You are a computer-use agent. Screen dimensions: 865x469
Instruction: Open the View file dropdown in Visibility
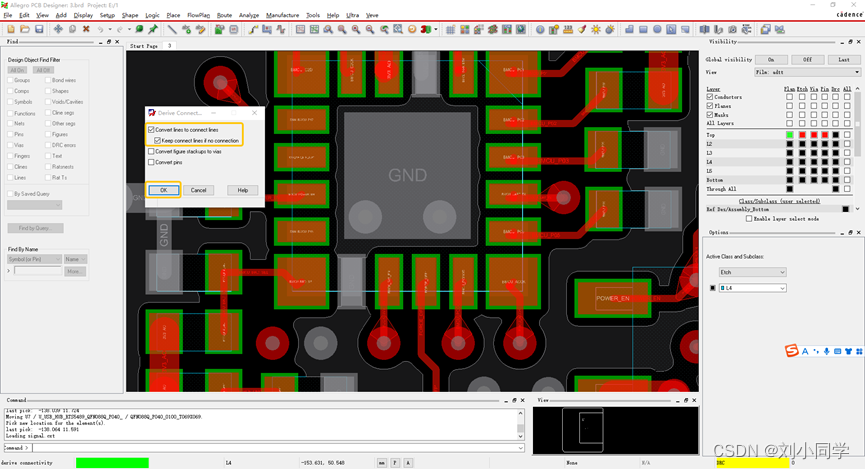807,72
